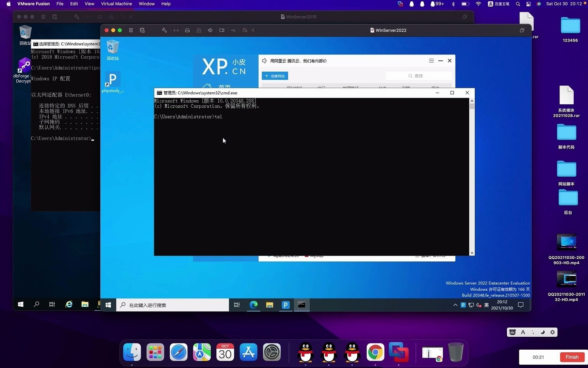Open settings gear on the input method bar
This screenshot has width=588, height=368.
553,332
